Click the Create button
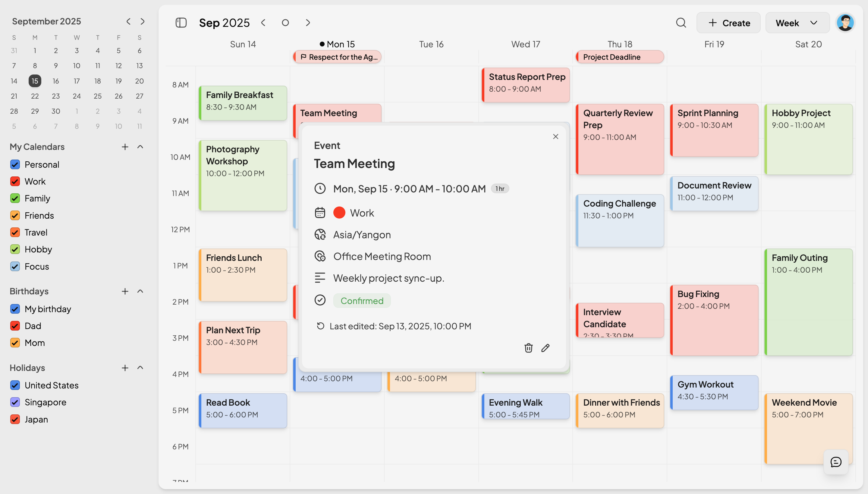This screenshot has height=494, width=868. 728,23
